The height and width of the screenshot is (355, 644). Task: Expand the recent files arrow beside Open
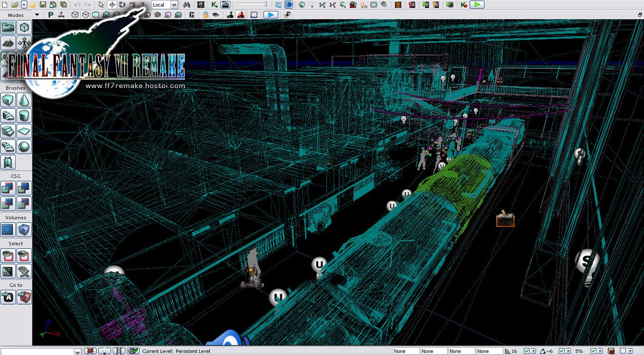pyautogui.click(x=24, y=5)
